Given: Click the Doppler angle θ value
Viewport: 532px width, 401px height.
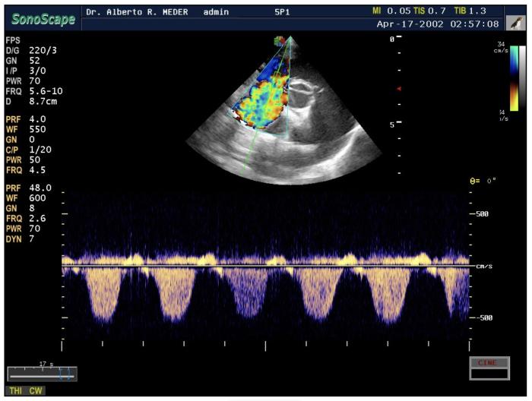Looking at the screenshot, I should pyautogui.click(x=484, y=181).
